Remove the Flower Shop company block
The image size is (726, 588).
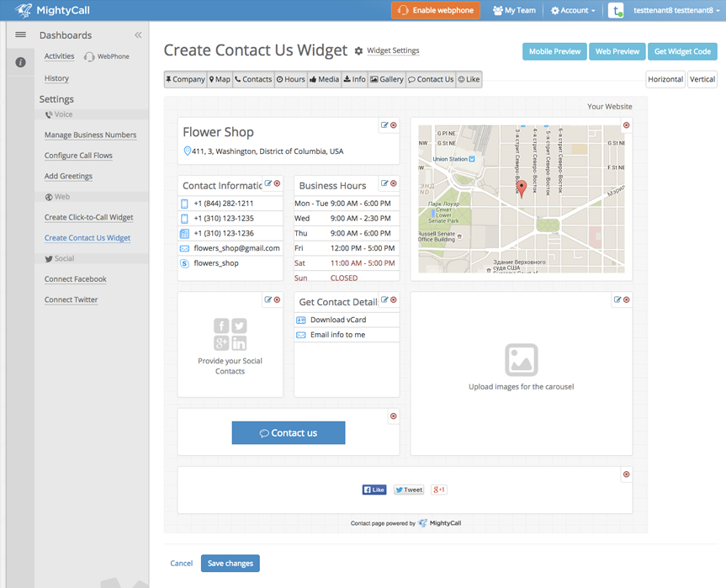click(x=394, y=125)
